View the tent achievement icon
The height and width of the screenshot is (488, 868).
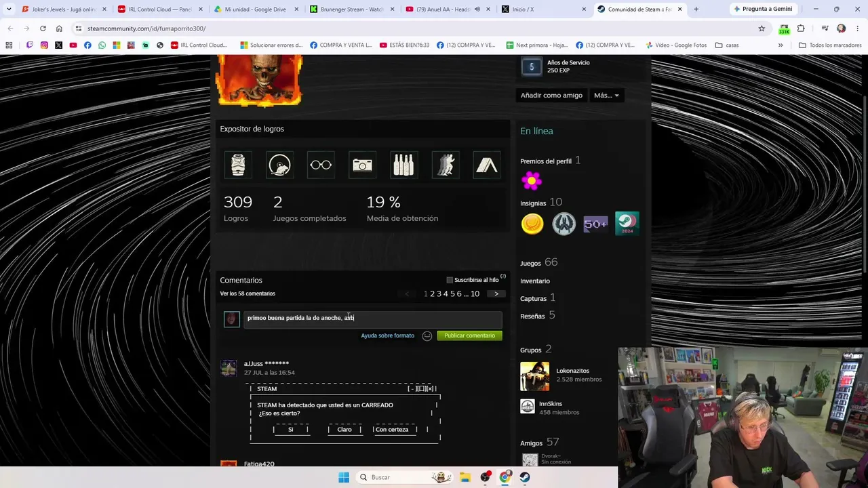(486, 165)
